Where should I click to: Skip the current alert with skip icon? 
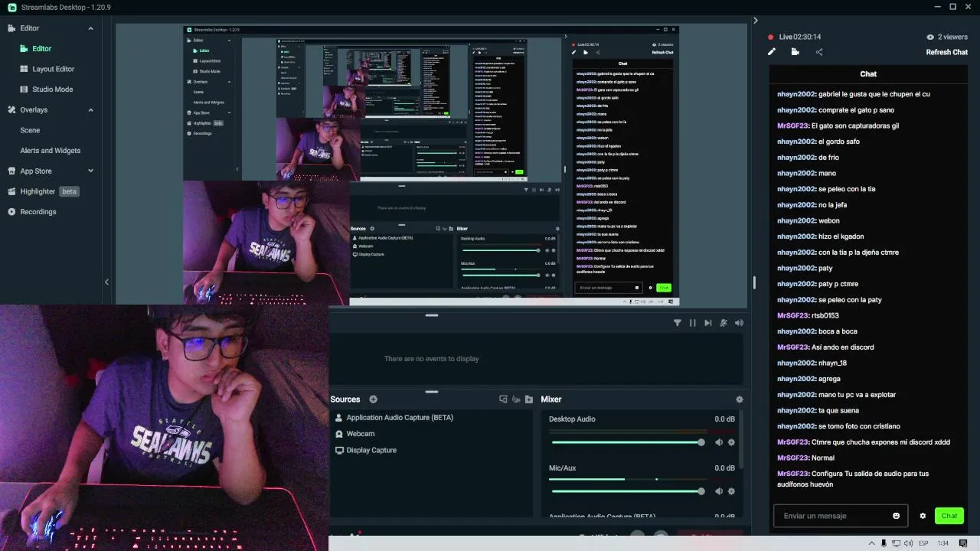tap(707, 323)
